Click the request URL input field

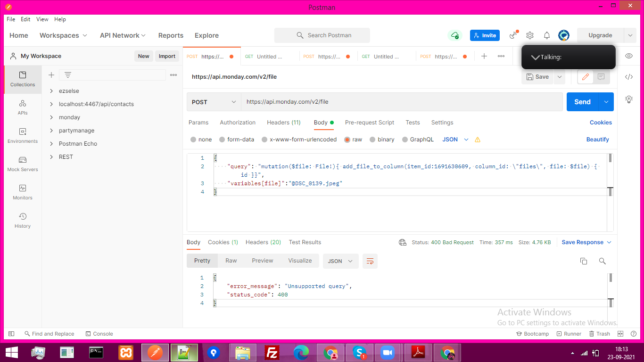click(402, 102)
